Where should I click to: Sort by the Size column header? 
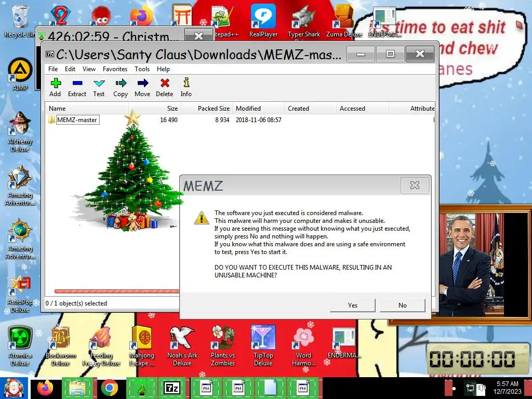click(x=155, y=109)
